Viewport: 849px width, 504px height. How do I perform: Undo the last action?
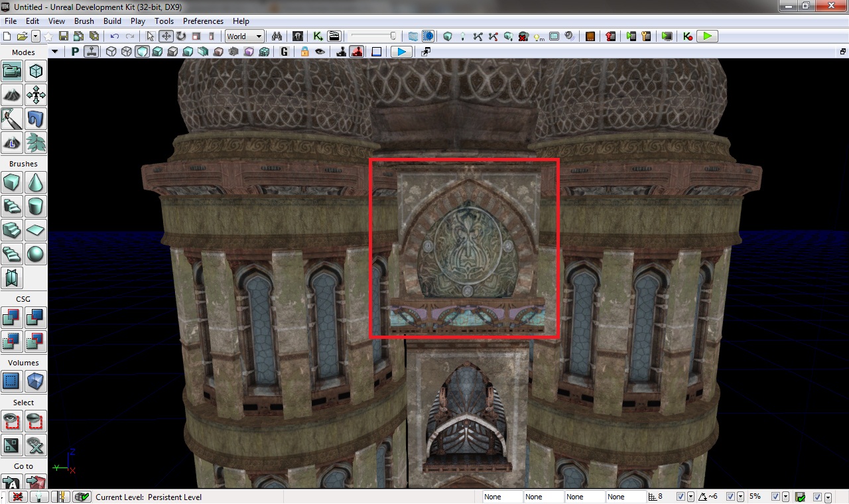click(115, 36)
